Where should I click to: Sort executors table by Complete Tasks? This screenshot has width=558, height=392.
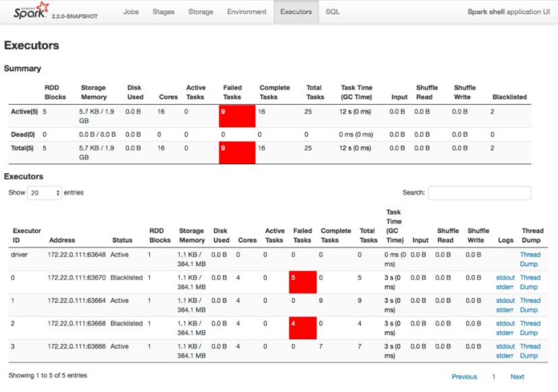click(x=336, y=235)
